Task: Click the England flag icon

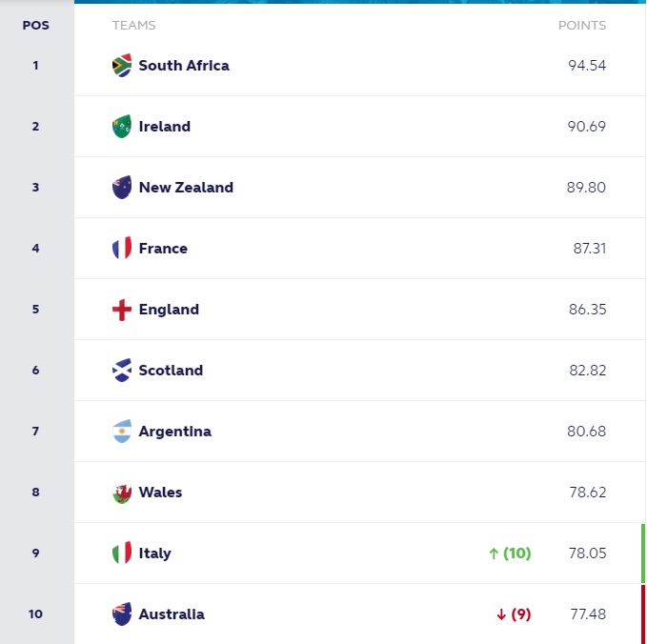Action: (x=122, y=310)
